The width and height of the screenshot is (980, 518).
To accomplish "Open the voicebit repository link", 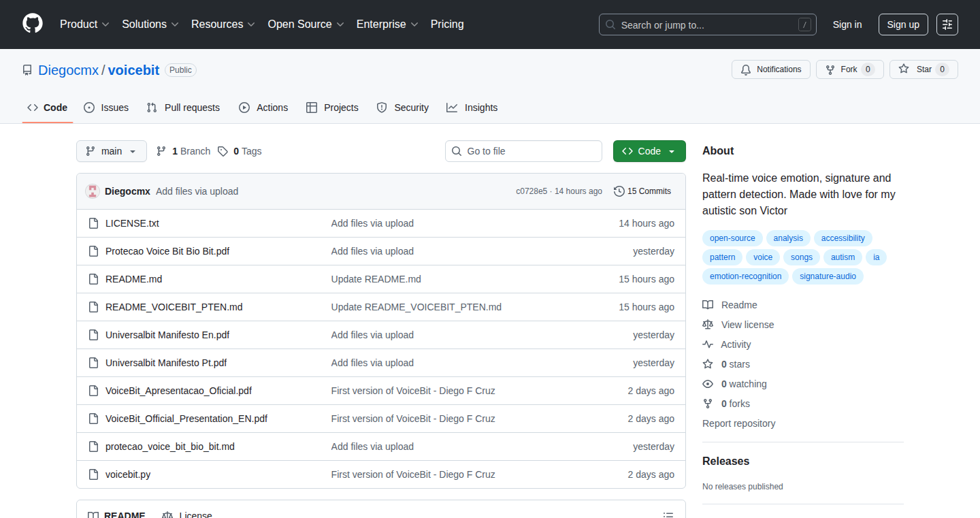I will click(x=133, y=70).
